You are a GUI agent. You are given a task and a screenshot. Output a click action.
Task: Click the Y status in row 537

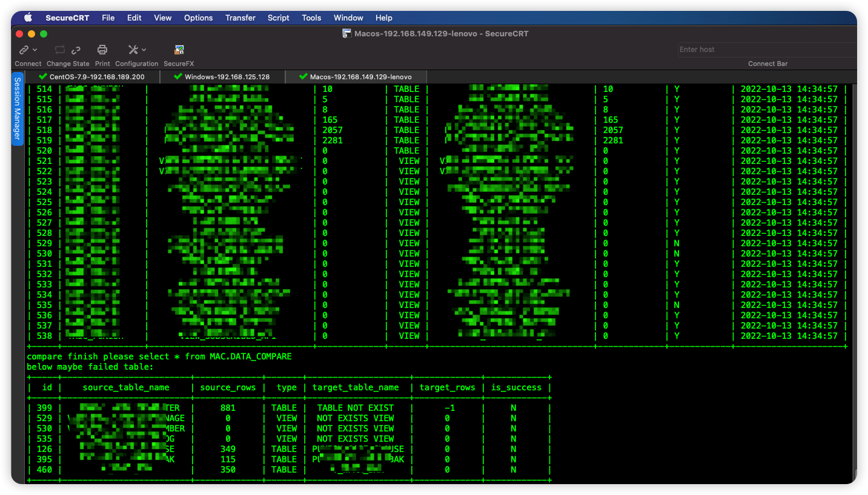(677, 326)
